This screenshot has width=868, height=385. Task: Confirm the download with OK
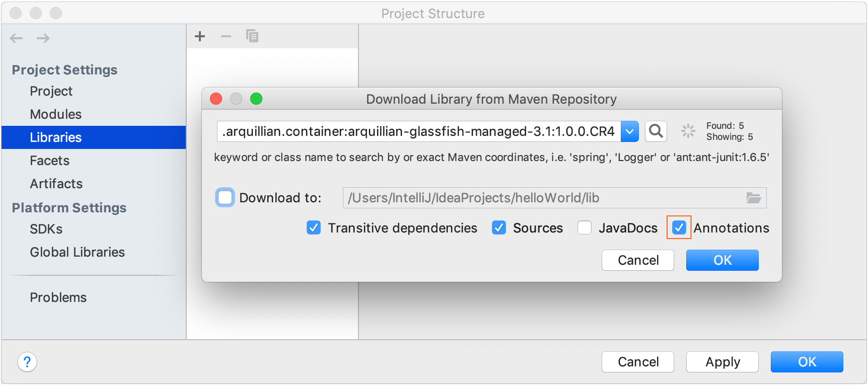click(722, 260)
